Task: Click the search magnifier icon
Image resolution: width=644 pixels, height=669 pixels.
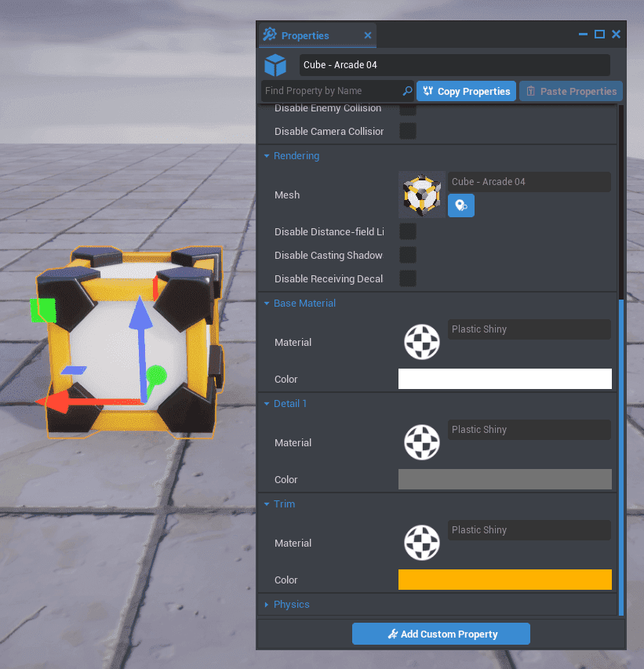Action: (x=407, y=91)
